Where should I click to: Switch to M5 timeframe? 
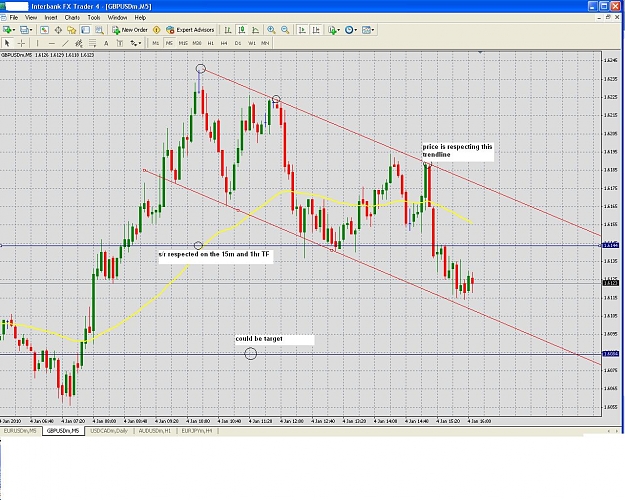pyautogui.click(x=169, y=43)
